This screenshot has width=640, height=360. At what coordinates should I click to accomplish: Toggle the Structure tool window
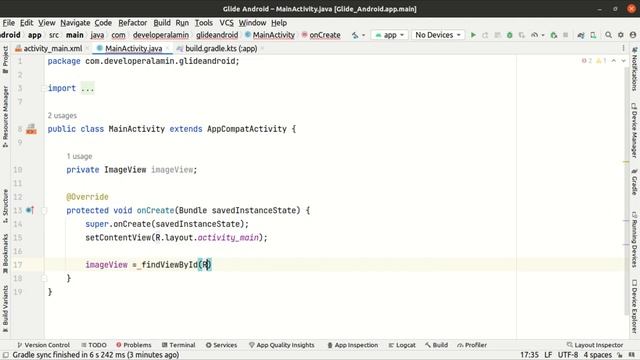(5, 206)
